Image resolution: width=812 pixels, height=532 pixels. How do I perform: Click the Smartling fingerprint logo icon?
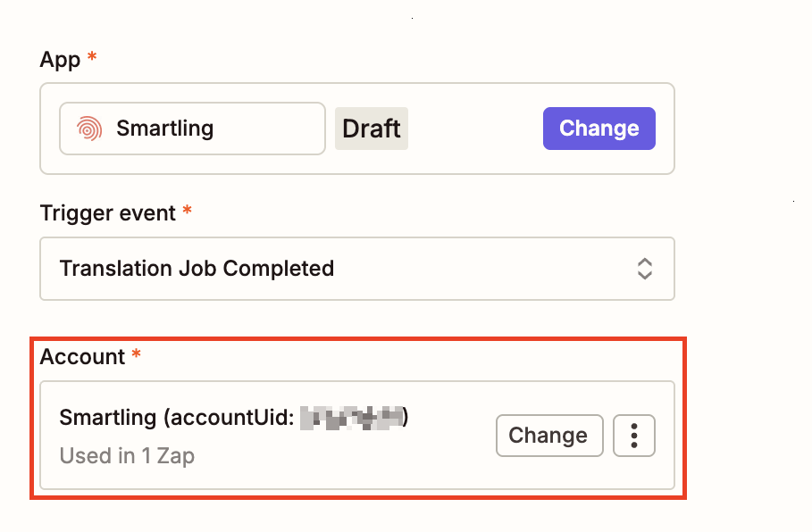pos(88,129)
